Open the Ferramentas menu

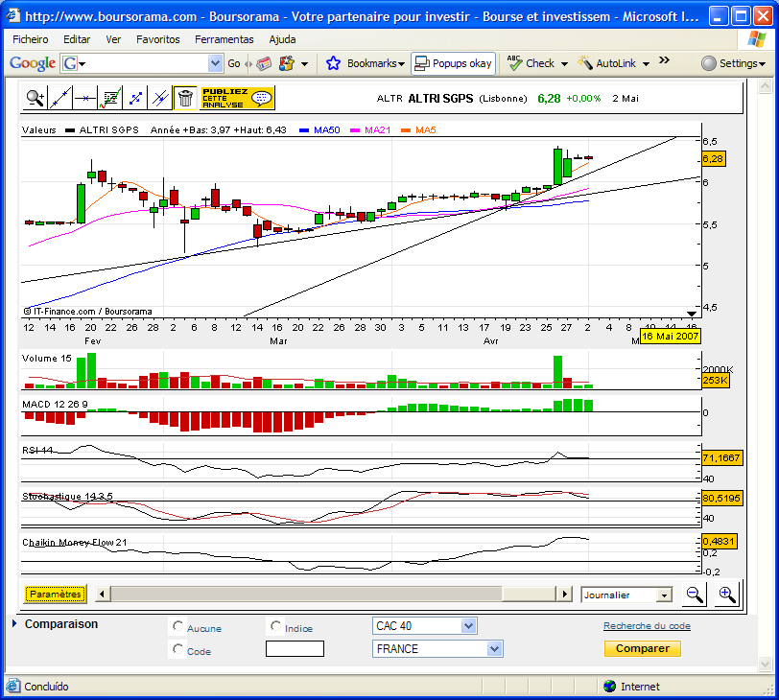224,39
